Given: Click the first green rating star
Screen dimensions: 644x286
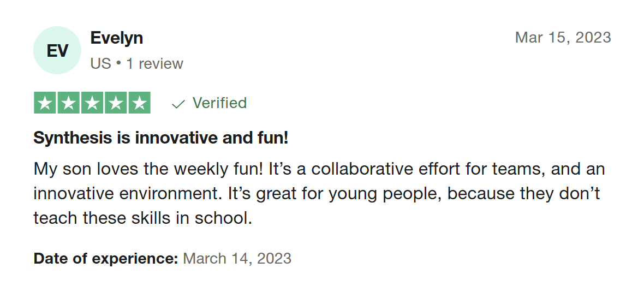Looking at the screenshot, I should coord(45,103).
